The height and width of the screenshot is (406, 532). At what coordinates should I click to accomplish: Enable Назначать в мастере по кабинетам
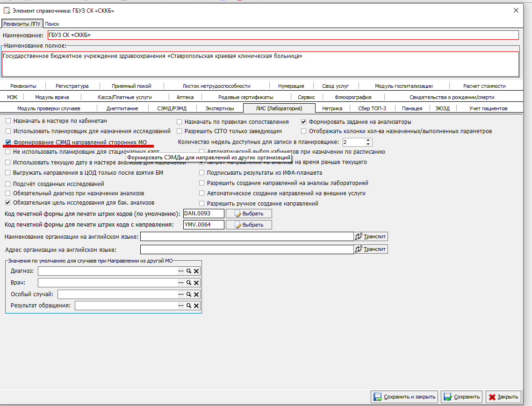click(x=8, y=121)
